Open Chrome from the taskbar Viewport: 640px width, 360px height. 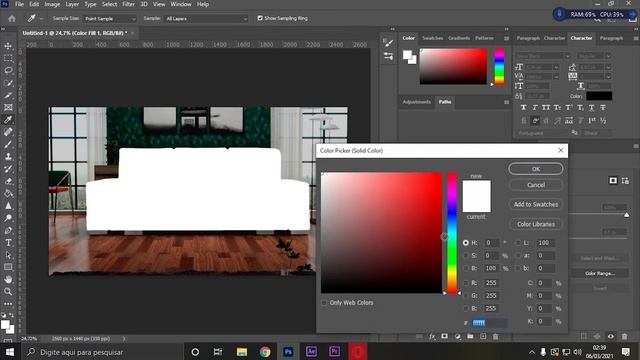pyautogui.click(x=265, y=351)
